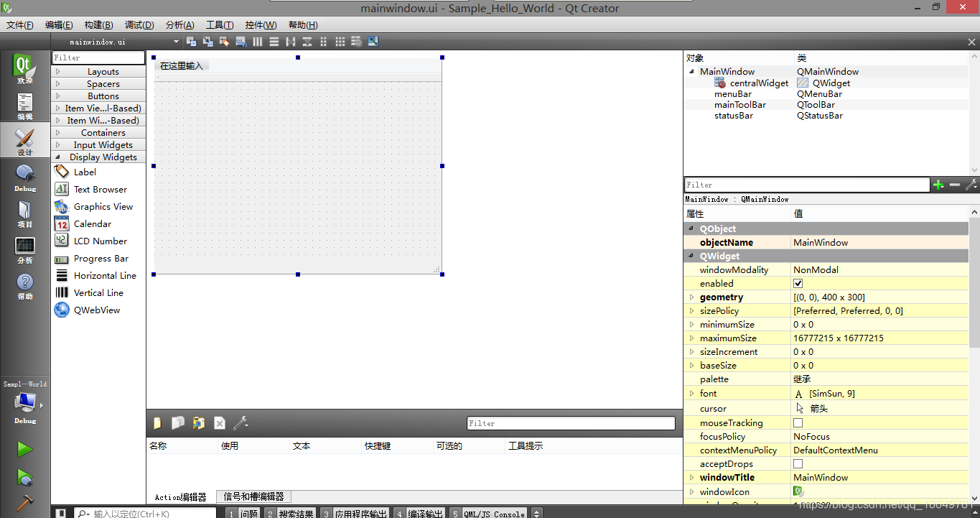Open the 搜索结果 output pane

click(x=289, y=513)
